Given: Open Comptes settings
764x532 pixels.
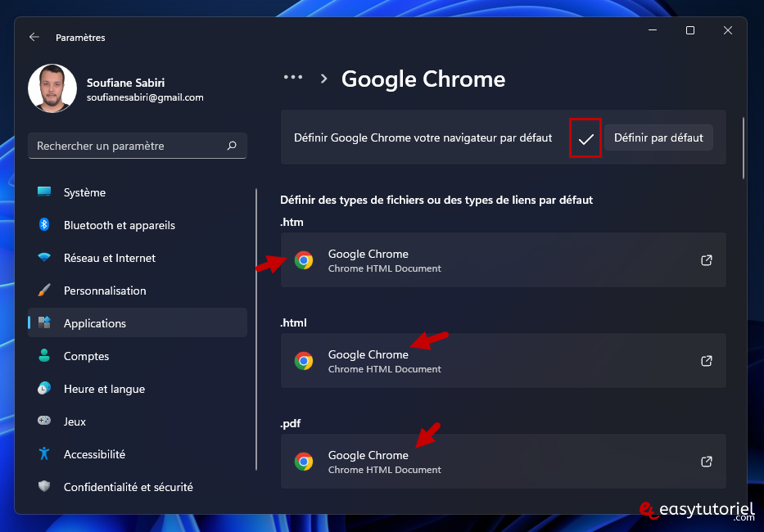Looking at the screenshot, I should 138,356.
